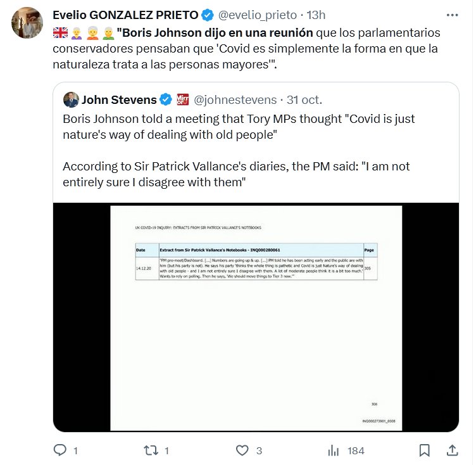
Task: Open John Stevens quoted author name
Action: (119, 99)
